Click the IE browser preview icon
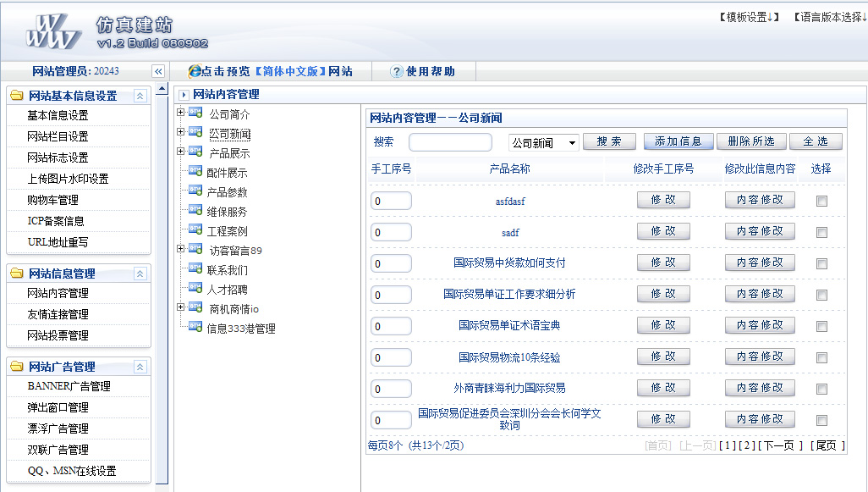This screenshot has height=492, width=868. point(195,72)
